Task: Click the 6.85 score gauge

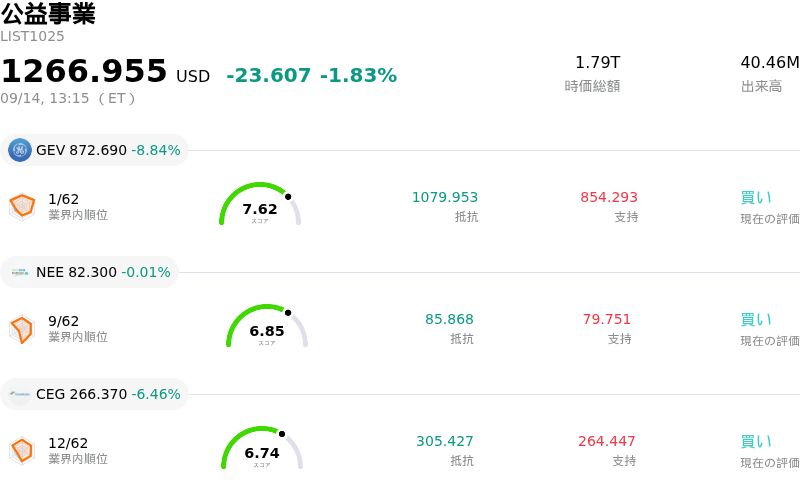Action: (267, 326)
